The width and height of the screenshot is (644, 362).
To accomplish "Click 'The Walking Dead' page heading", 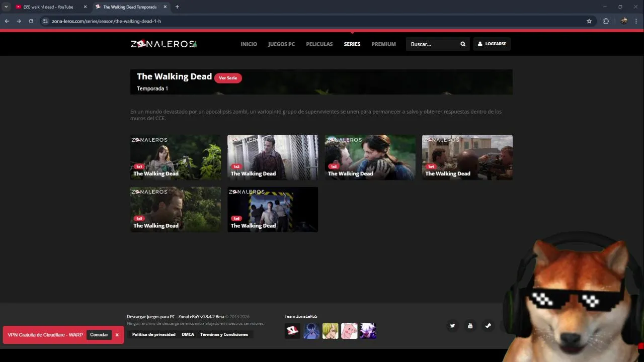I will coord(174,76).
